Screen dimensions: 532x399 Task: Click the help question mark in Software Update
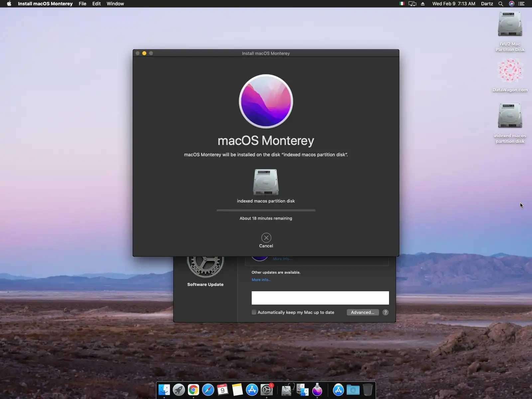[385, 312]
